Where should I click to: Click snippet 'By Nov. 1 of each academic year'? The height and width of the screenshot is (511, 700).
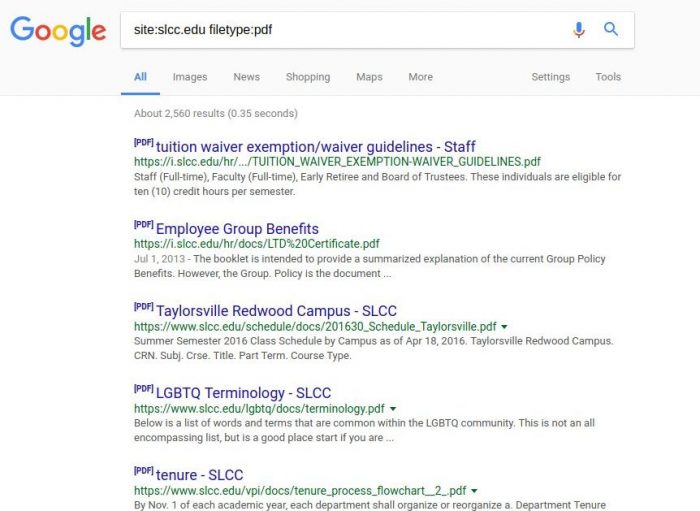click(370, 505)
